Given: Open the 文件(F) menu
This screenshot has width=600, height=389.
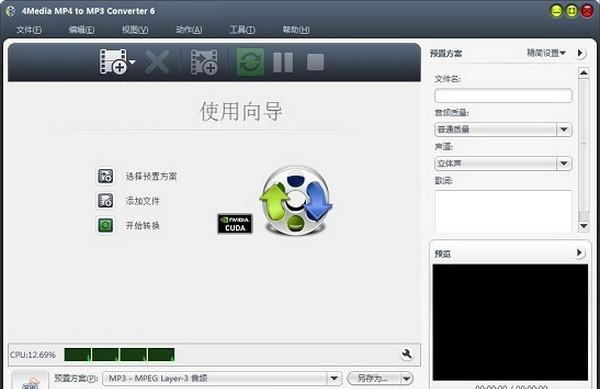Looking at the screenshot, I should point(29,29).
